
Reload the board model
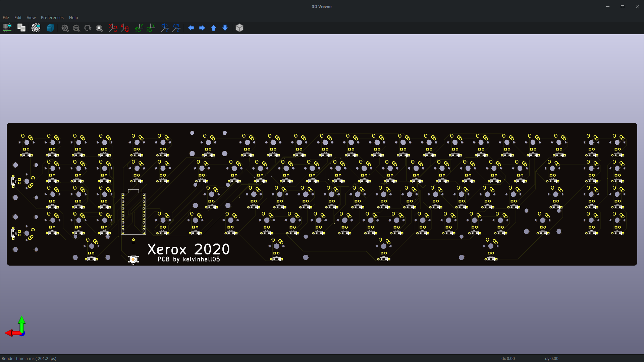tap(7, 28)
